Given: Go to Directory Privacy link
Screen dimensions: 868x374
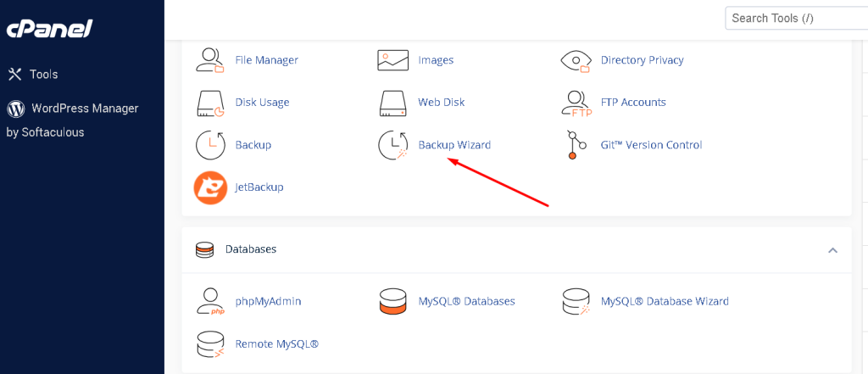Looking at the screenshot, I should (643, 60).
